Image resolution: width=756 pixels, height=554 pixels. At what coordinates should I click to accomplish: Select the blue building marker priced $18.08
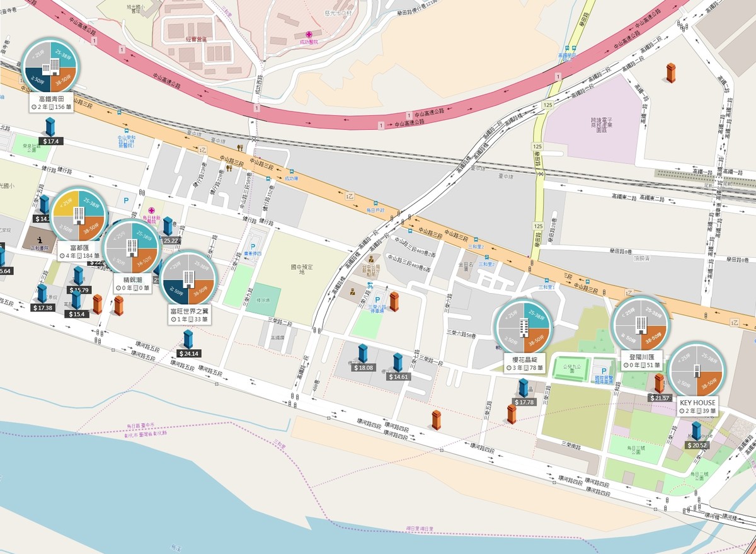point(364,354)
